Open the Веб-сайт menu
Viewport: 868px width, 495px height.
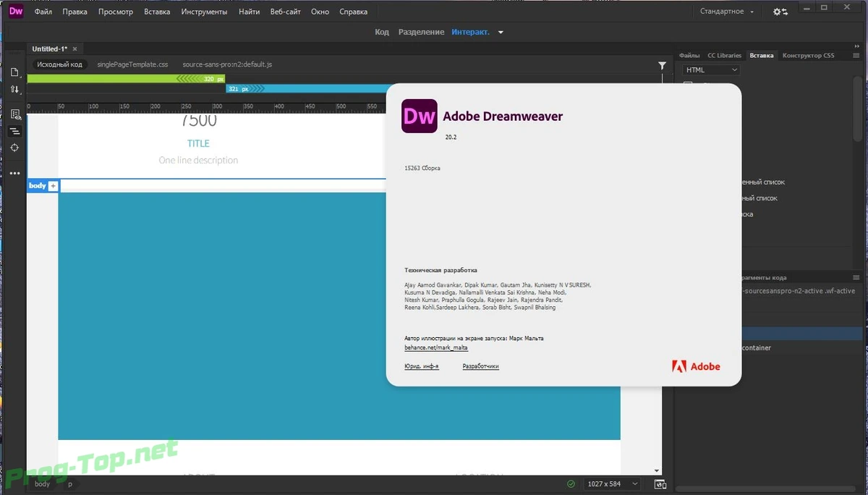tap(286, 12)
